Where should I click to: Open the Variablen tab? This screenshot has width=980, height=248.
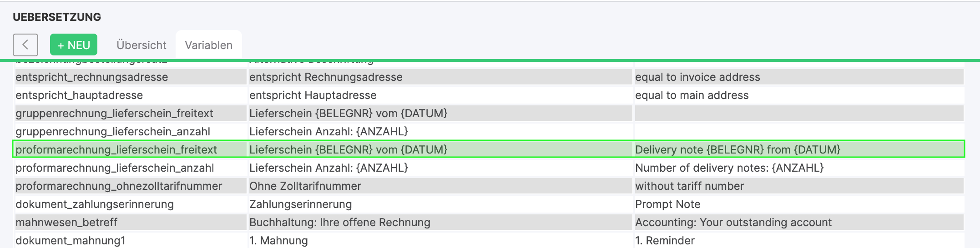(209, 45)
